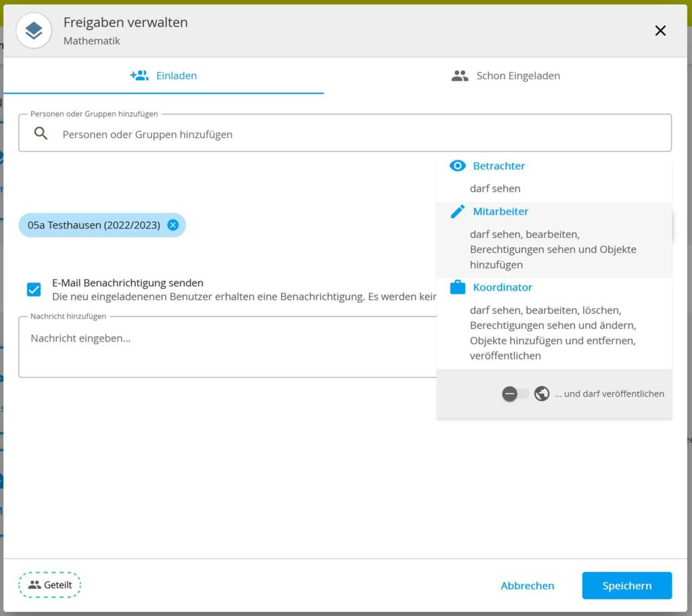Click the globe publish icon
692x616 pixels.
coord(541,394)
